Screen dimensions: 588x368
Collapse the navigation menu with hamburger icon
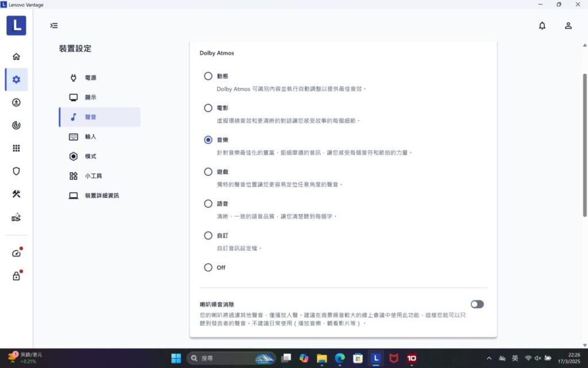54,25
